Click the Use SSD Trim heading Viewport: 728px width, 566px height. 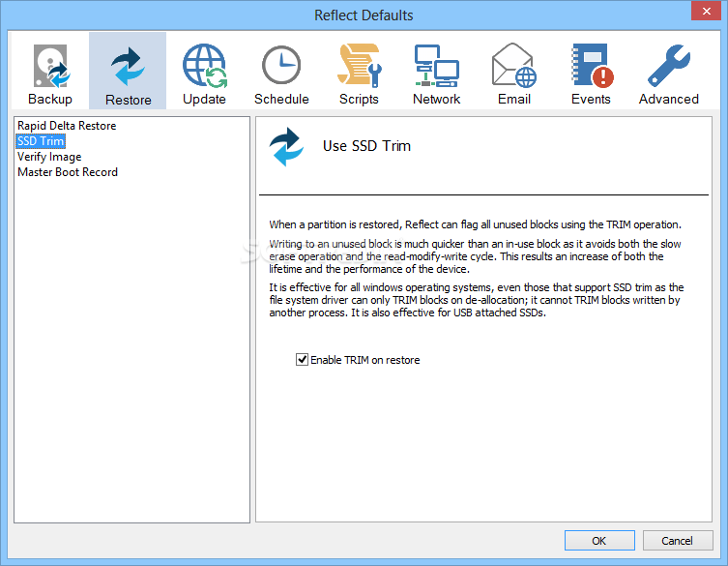click(x=366, y=146)
